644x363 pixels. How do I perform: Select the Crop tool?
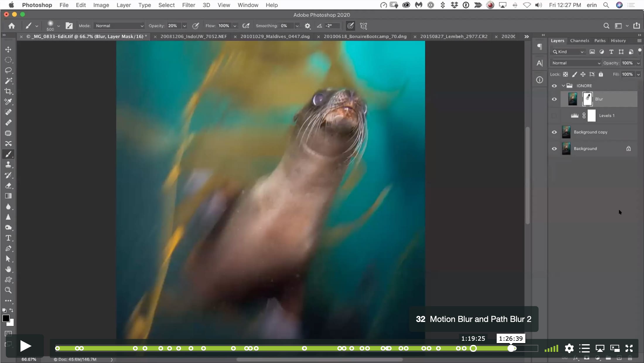[8, 91]
